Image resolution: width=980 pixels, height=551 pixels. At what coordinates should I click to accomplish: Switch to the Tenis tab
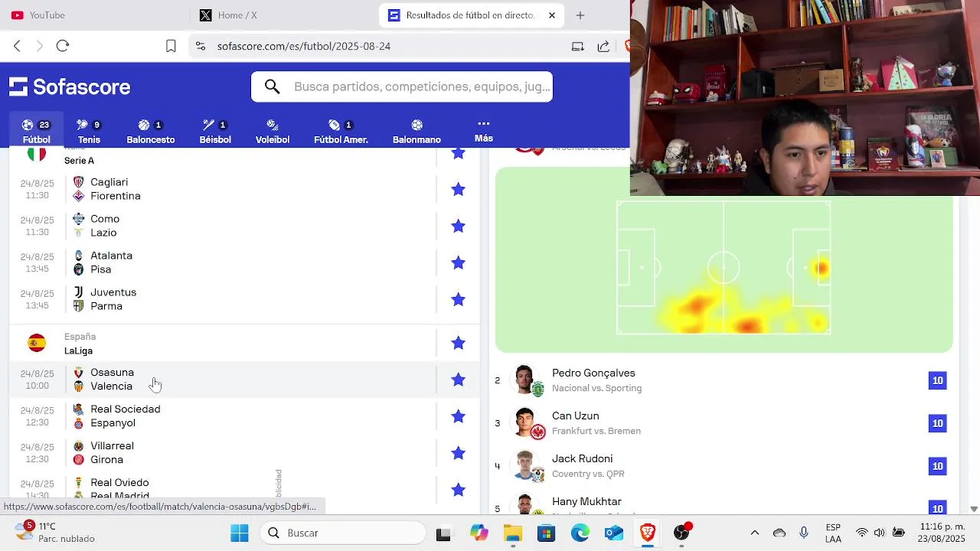(89, 132)
